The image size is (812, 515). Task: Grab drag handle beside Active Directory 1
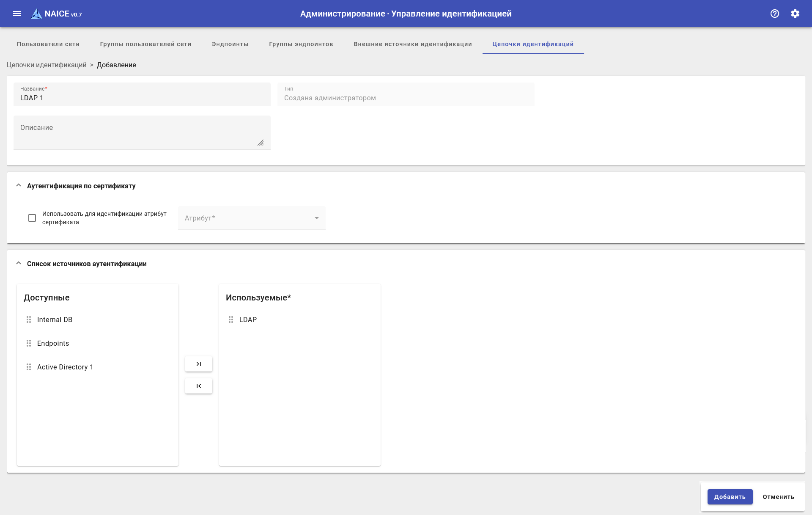29,367
